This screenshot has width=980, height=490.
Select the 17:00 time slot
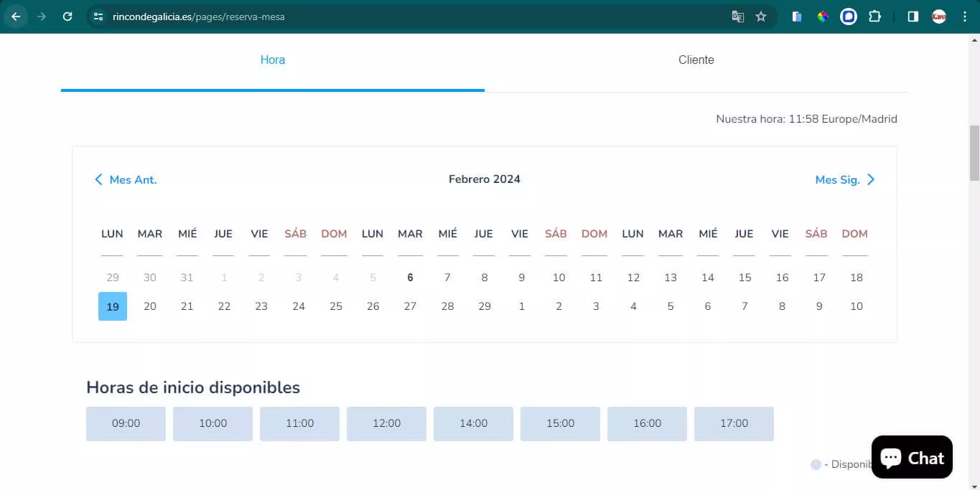734,423
